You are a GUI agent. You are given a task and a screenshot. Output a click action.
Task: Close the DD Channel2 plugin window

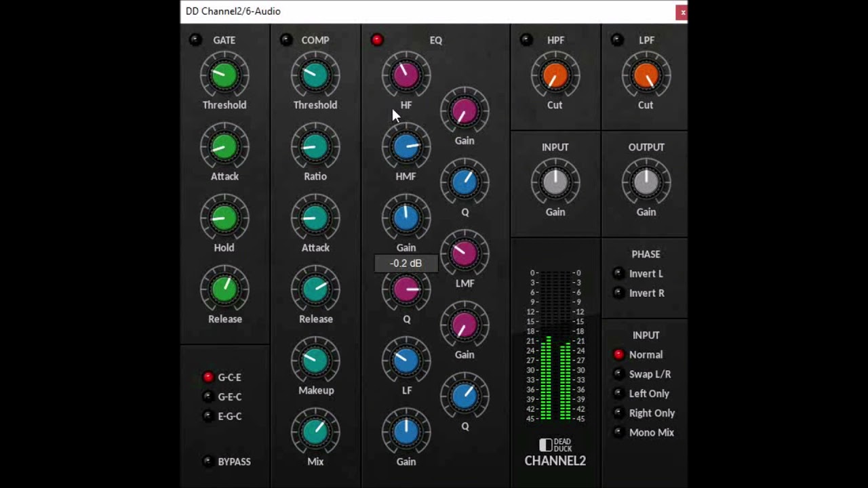[x=682, y=12]
